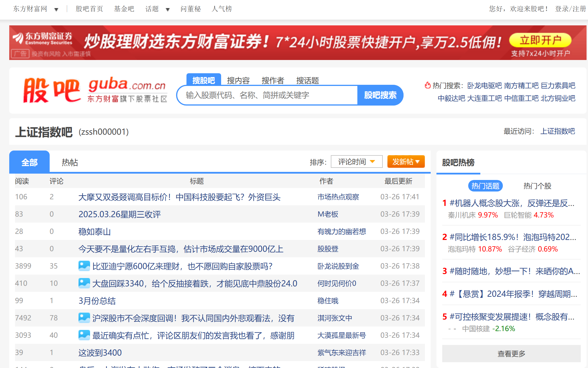Open the 评论时间 sort dropdown
The image size is (588, 368).
click(x=356, y=162)
